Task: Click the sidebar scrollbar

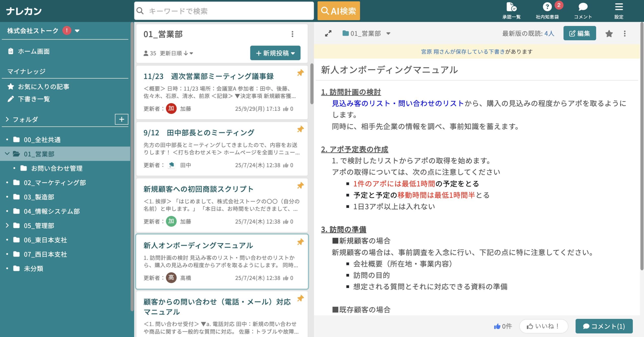Action: [x=132, y=166]
